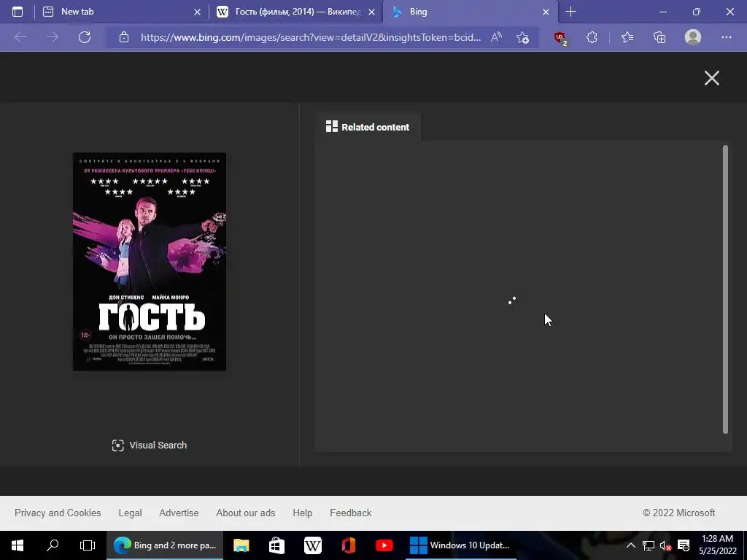This screenshot has width=747, height=560.
Task: Open the Help footer link
Action: (303, 513)
